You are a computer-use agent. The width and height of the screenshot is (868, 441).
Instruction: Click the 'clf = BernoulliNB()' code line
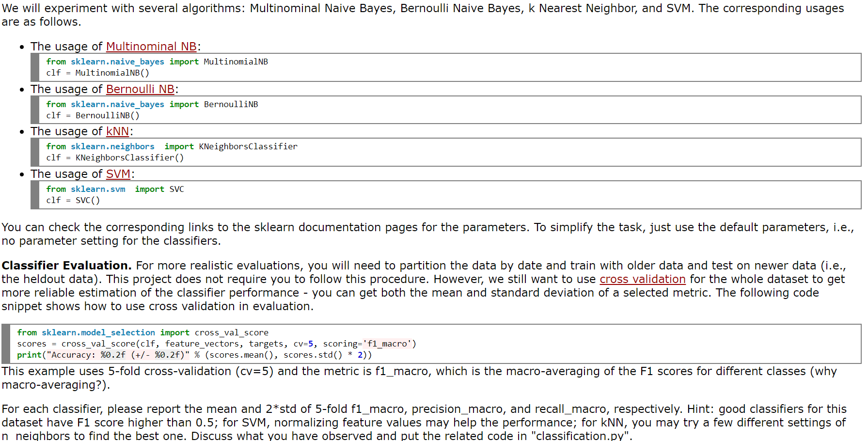coord(93,115)
